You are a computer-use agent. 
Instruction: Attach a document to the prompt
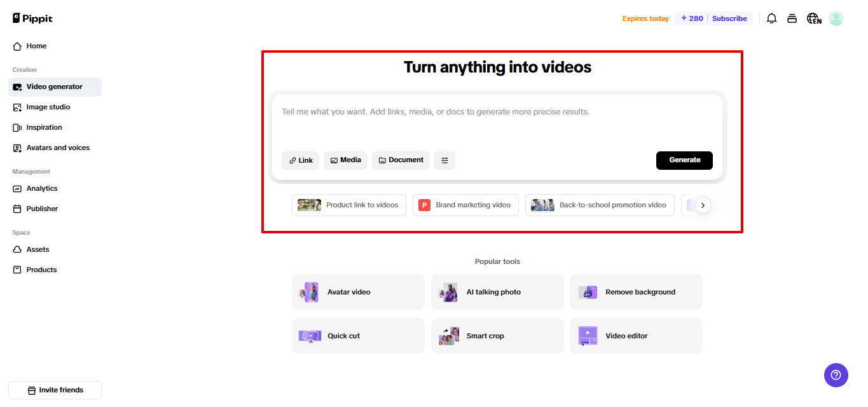click(401, 160)
